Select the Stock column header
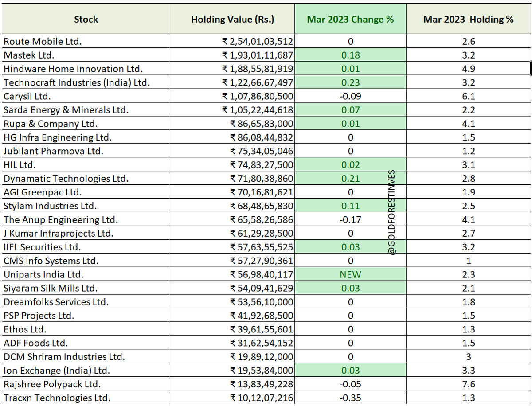532x406 pixels. [x=86, y=19]
